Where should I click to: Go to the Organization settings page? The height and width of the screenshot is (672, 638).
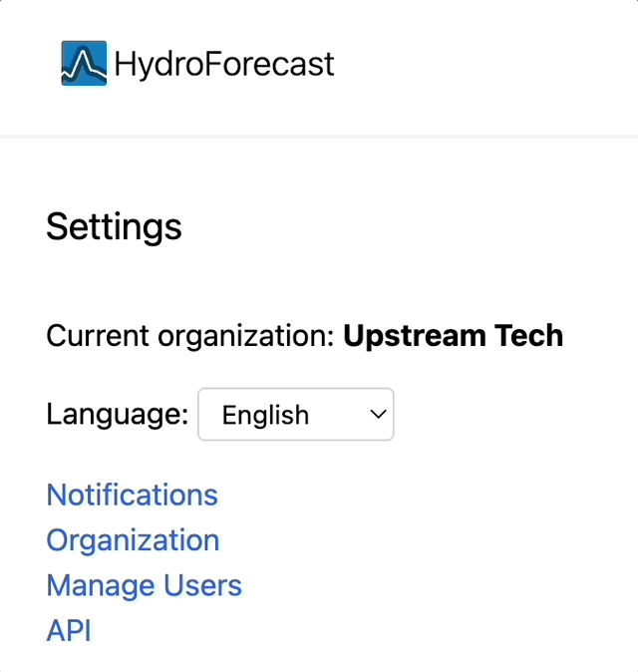click(x=133, y=540)
